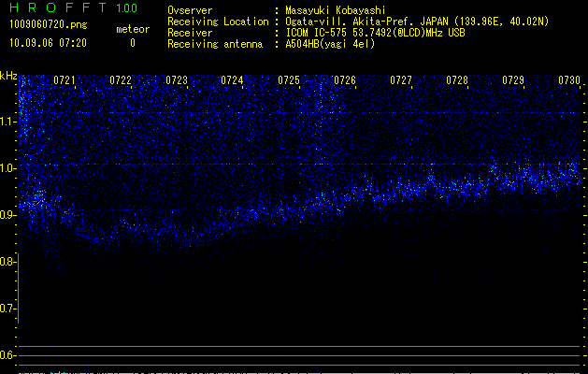Click the kHz axis unit label
Viewport: 588px width, 374px height.
(x=8, y=75)
